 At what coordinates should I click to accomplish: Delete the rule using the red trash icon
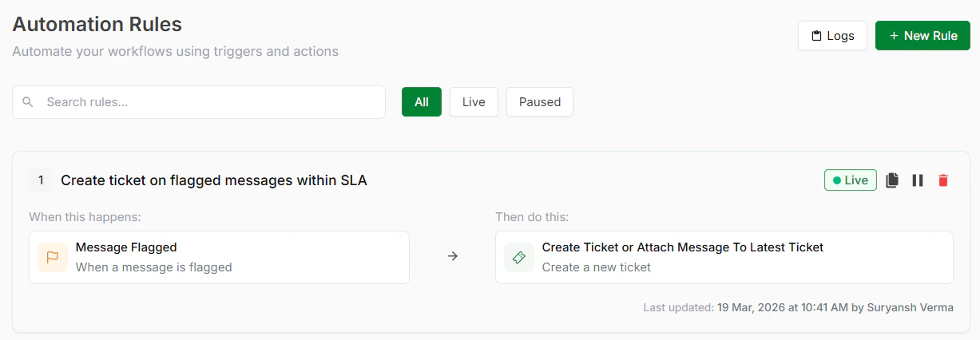tap(943, 180)
